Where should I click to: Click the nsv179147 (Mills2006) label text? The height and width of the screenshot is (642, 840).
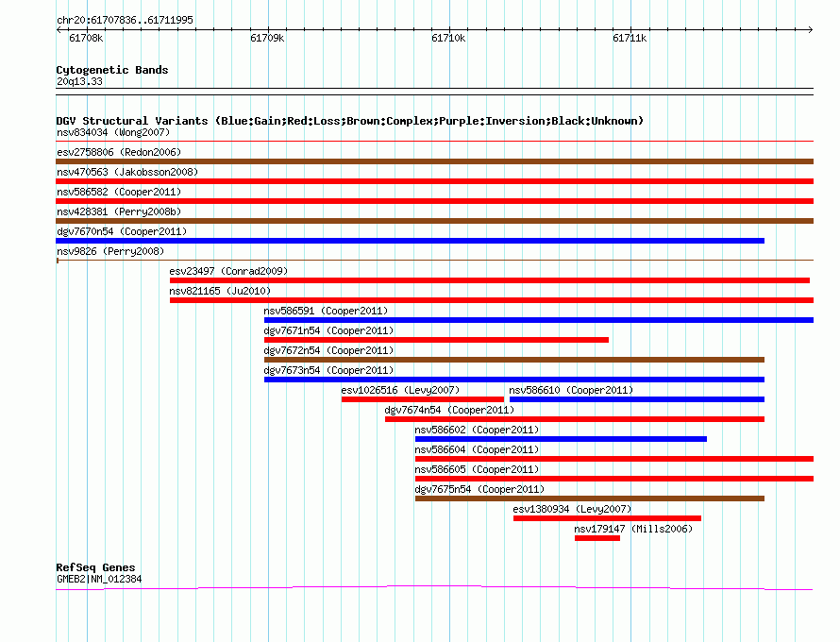pos(633,529)
